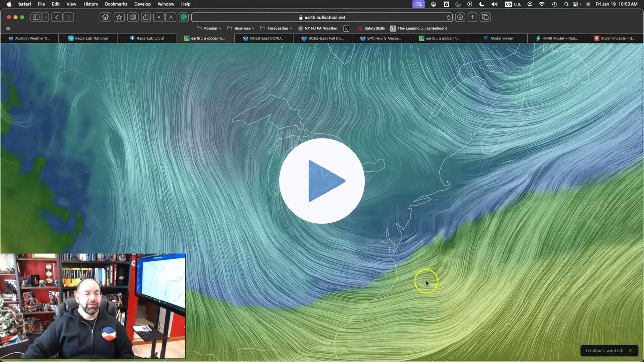Click the earth.nullschool.net address bar
Screen dimensions: 644x362
click(322, 17)
